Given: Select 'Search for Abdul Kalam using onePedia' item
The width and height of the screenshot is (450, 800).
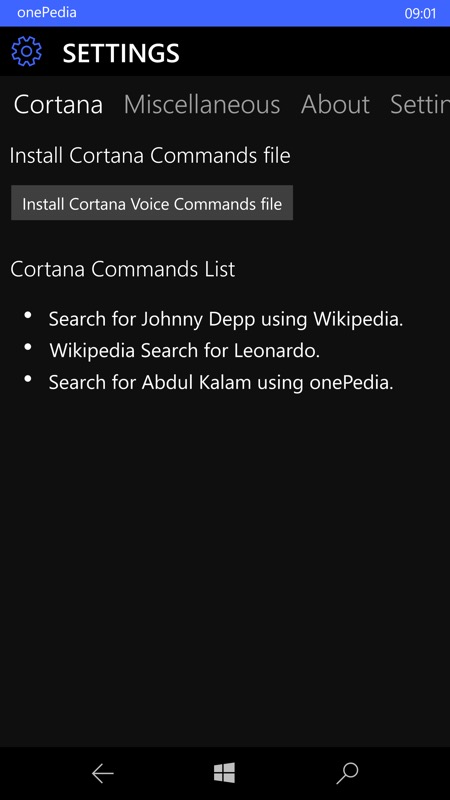Looking at the screenshot, I should (221, 383).
